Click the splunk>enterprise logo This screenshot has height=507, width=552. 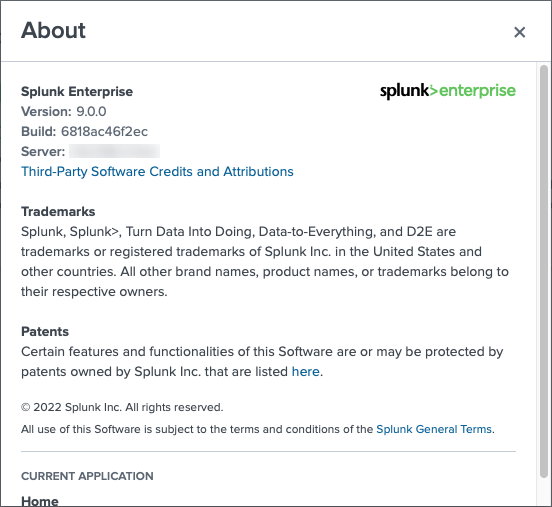pos(448,91)
